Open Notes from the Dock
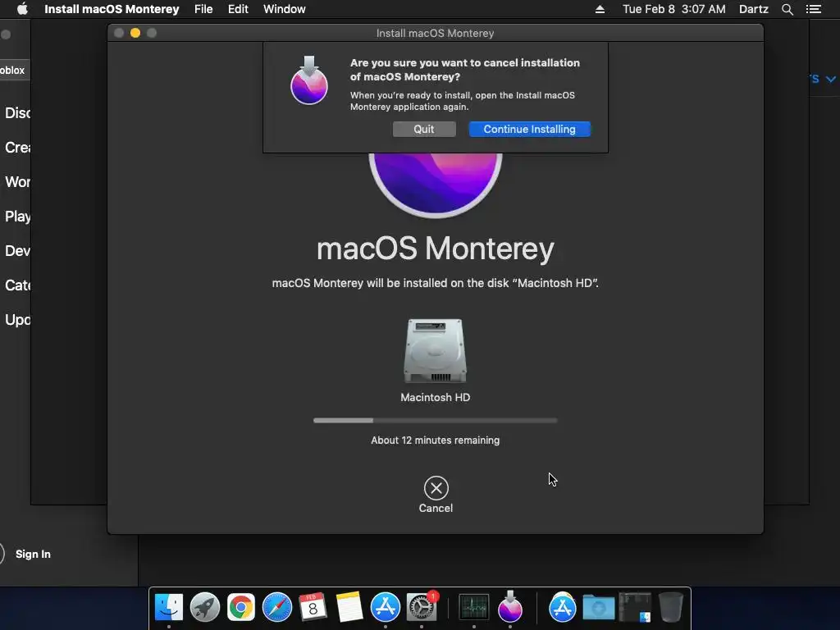Viewport: 840px width, 630px height. pyautogui.click(x=349, y=607)
